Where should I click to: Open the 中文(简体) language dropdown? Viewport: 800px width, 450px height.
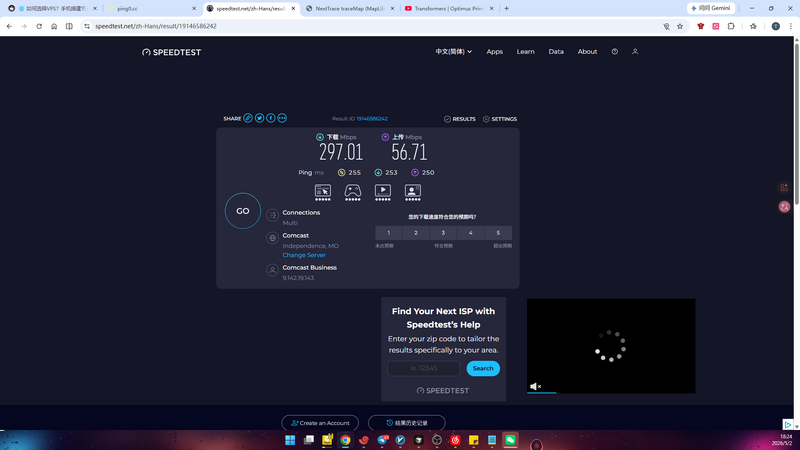(454, 52)
